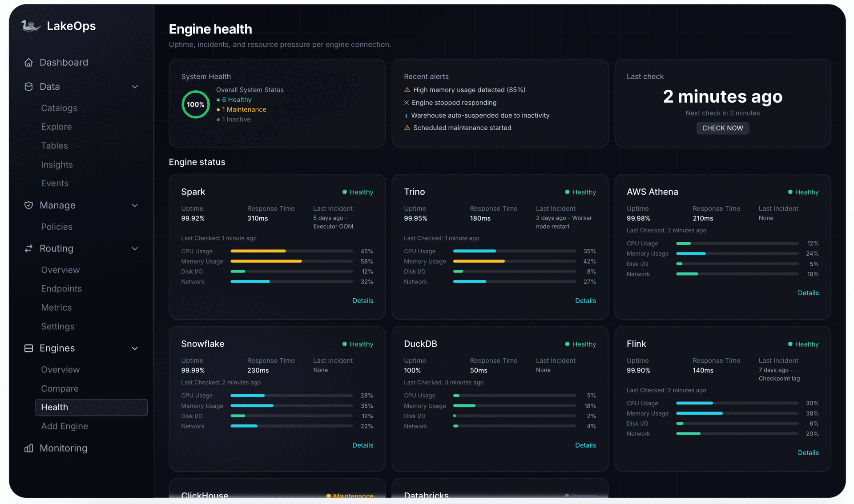Open the Tables page
Screen dimensions: 854x504
[x=55, y=146]
